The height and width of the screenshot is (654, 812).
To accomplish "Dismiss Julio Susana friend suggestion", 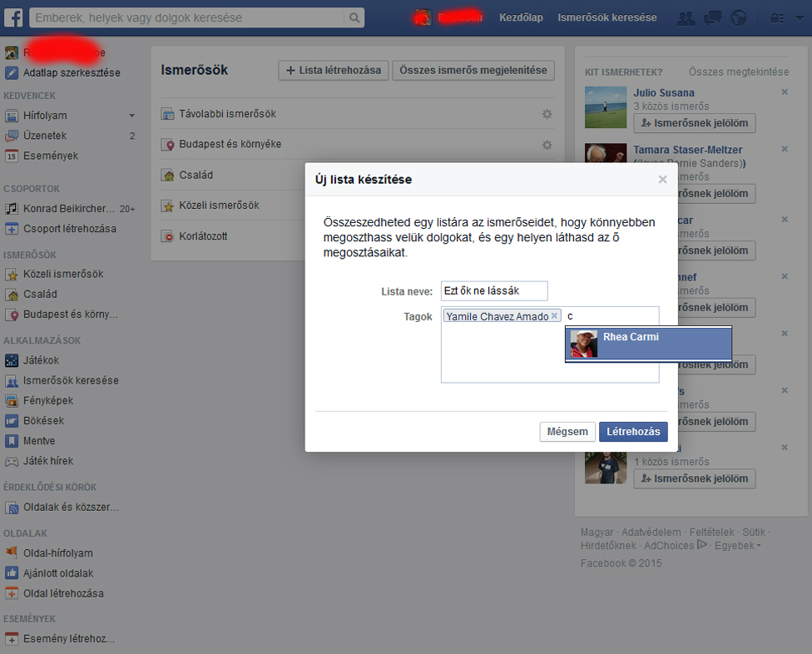I will pyautogui.click(x=785, y=92).
